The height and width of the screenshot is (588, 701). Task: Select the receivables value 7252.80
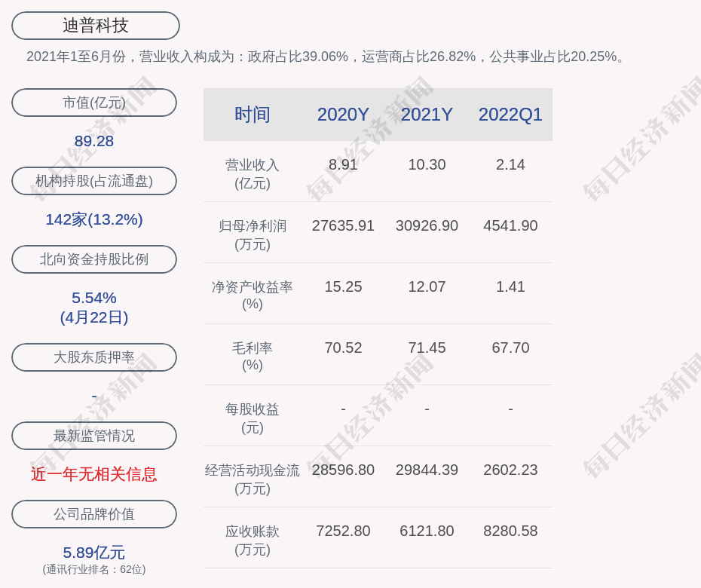pyautogui.click(x=343, y=531)
